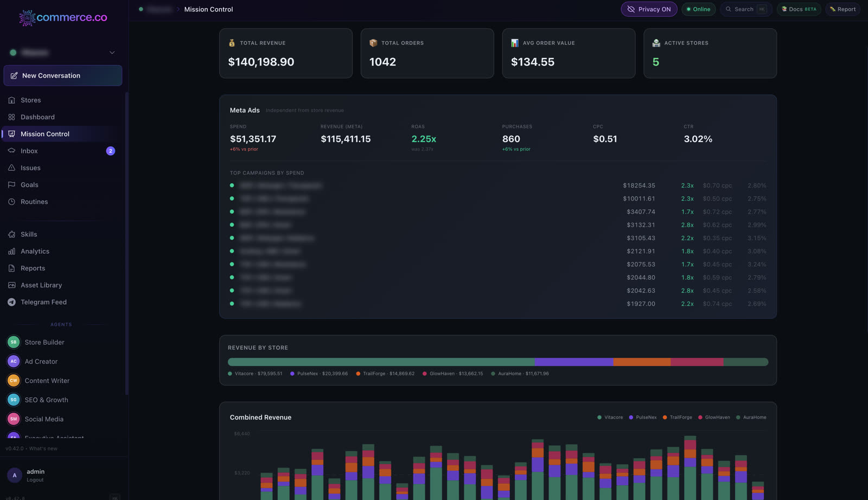The width and height of the screenshot is (868, 500).
Task: Toggle the Privacy ON button
Action: pyautogui.click(x=649, y=9)
